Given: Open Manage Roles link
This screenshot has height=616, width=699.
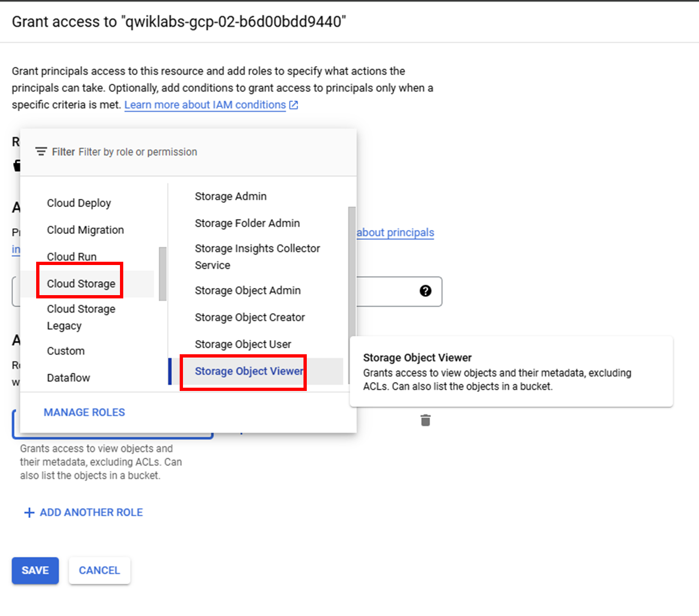Looking at the screenshot, I should tap(84, 412).
